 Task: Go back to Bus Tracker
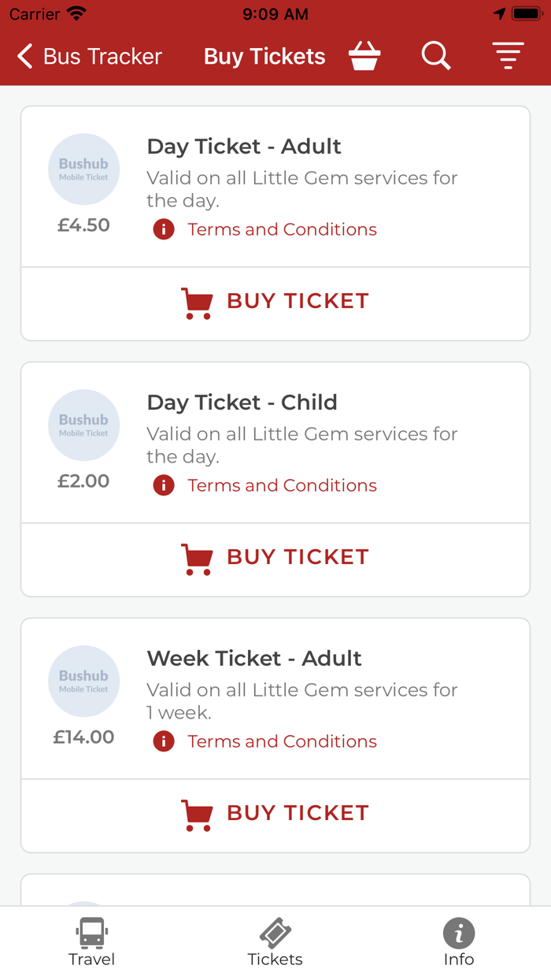[90, 57]
